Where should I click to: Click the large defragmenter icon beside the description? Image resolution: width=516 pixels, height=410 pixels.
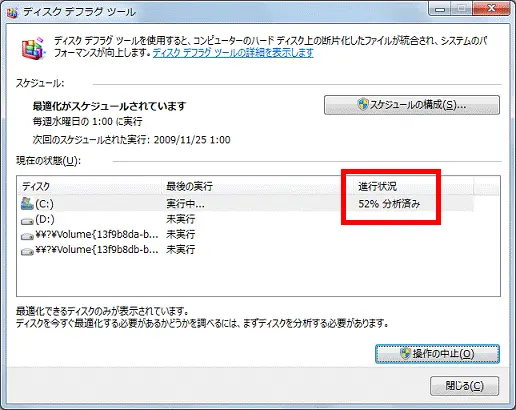[33, 49]
